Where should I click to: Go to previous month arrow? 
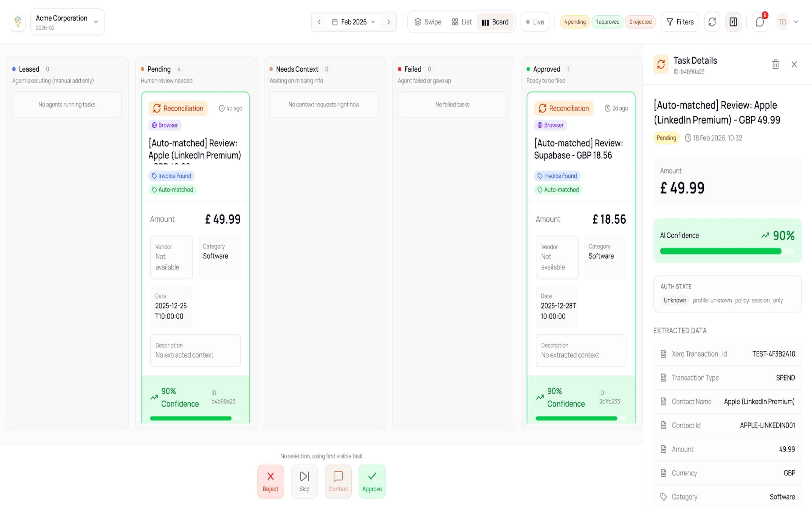click(x=319, y=22)
